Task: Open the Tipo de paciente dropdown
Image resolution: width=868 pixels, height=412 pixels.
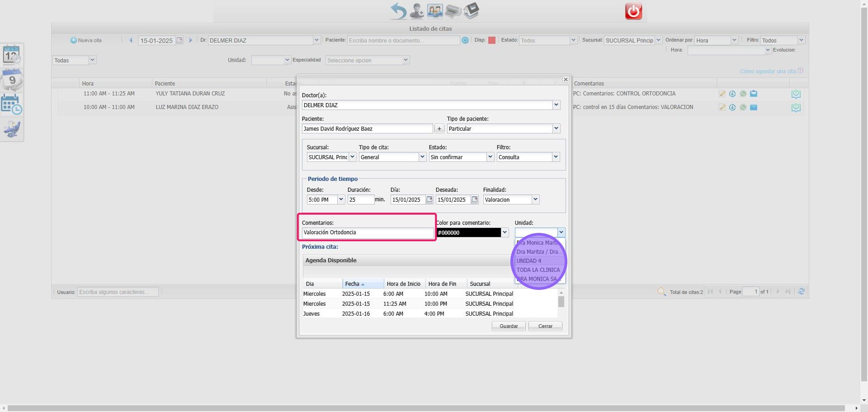Action: (556, 129)
